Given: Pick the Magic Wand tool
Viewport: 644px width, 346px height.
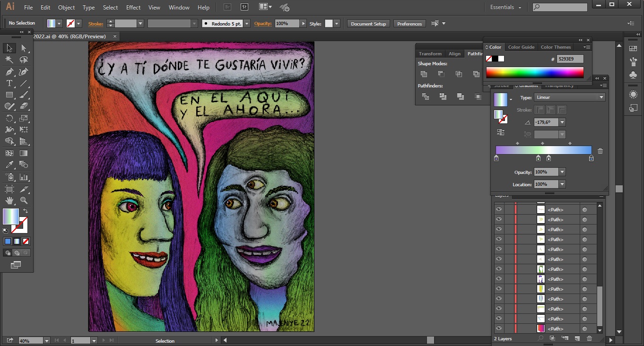Looking at the screenshot, I should pyautogui.click(x=9, y=60).
